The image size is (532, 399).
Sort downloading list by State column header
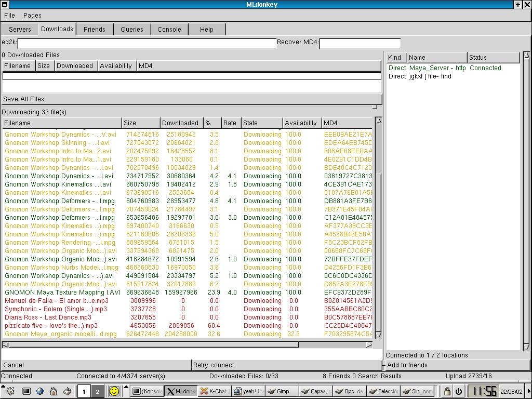coord(262,123)
